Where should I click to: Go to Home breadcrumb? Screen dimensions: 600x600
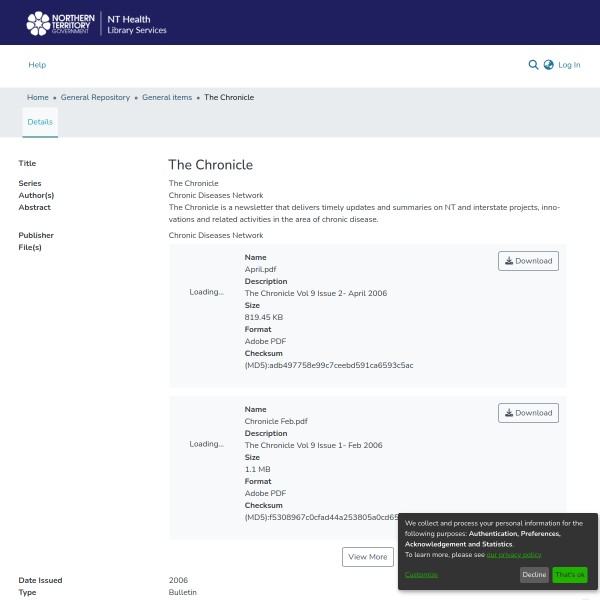coord(38,97)
